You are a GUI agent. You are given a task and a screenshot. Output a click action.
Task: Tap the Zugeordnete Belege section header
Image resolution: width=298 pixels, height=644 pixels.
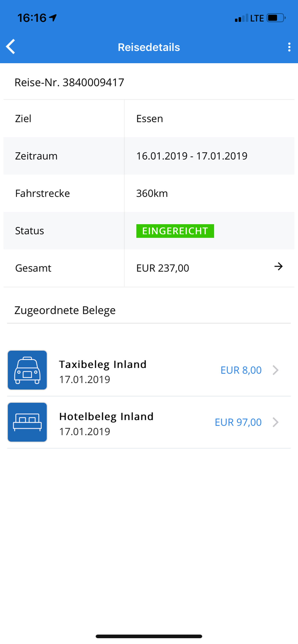(x=65, y=310)
